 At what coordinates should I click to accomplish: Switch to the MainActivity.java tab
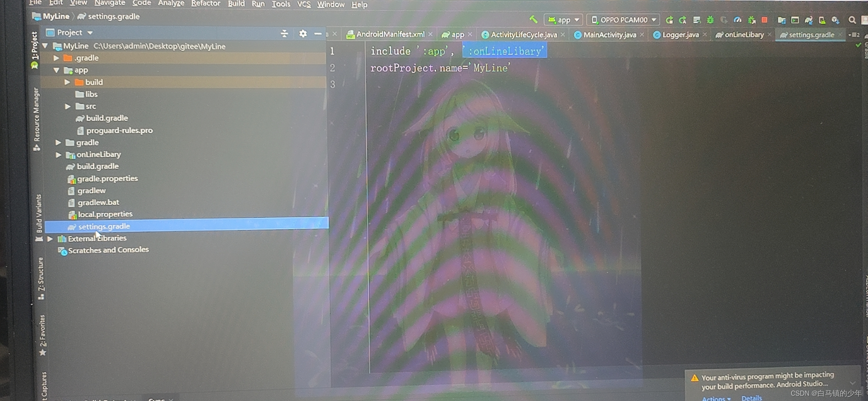(x=609, y=35)
